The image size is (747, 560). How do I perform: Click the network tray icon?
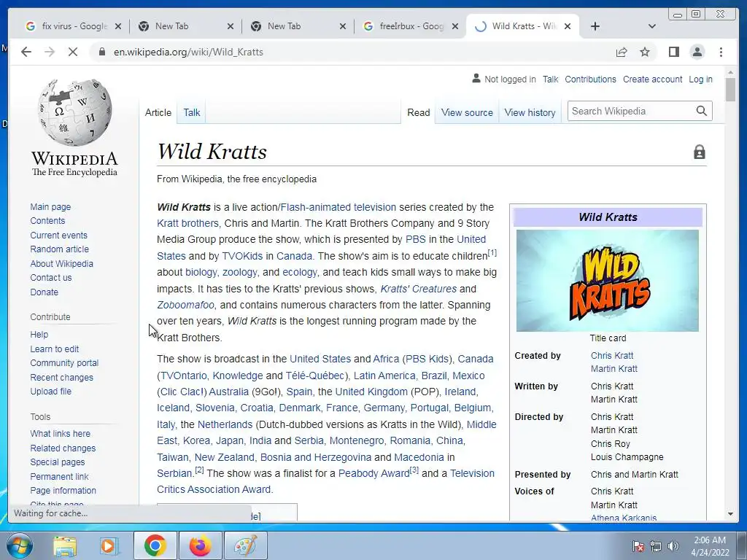(x=656, y=546)
